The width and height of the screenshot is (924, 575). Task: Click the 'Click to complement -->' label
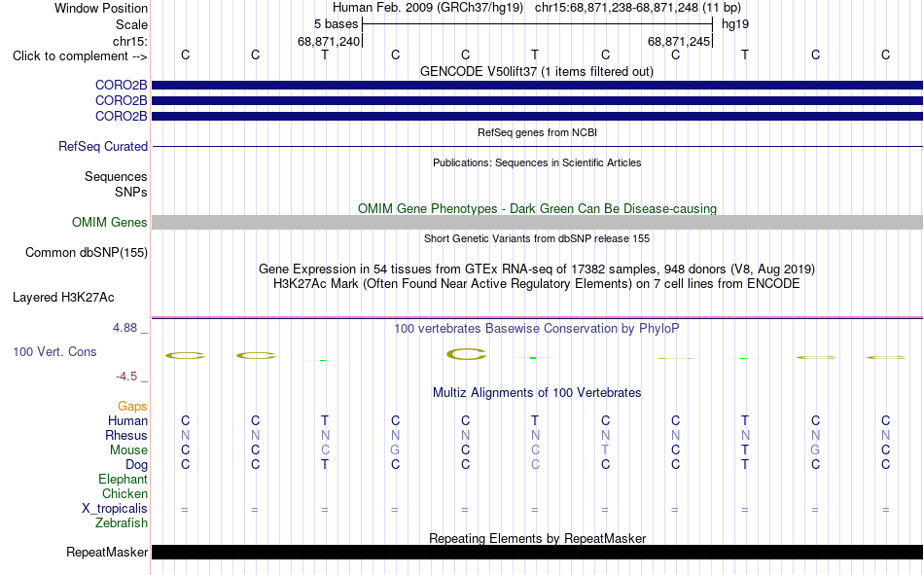pos(80,56)
